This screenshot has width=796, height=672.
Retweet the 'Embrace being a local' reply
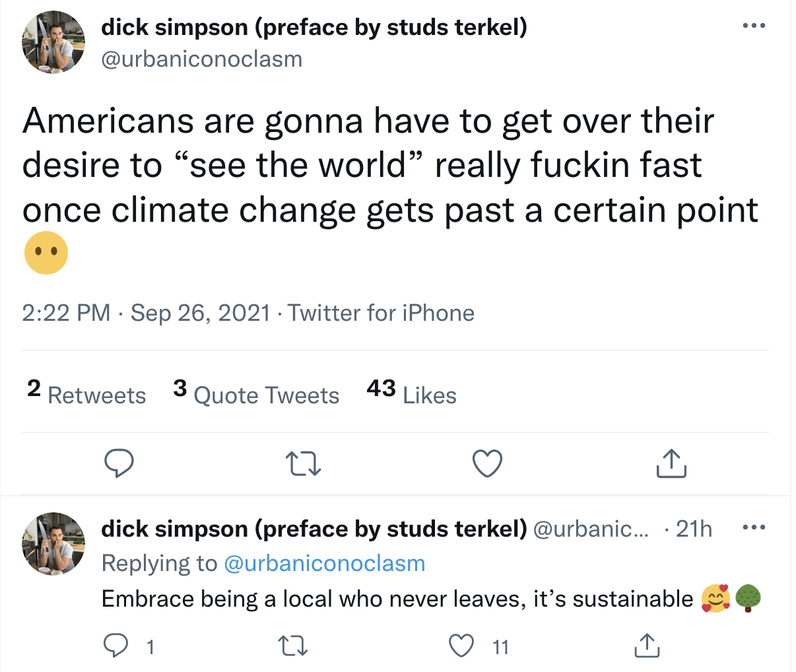point(292,646)
